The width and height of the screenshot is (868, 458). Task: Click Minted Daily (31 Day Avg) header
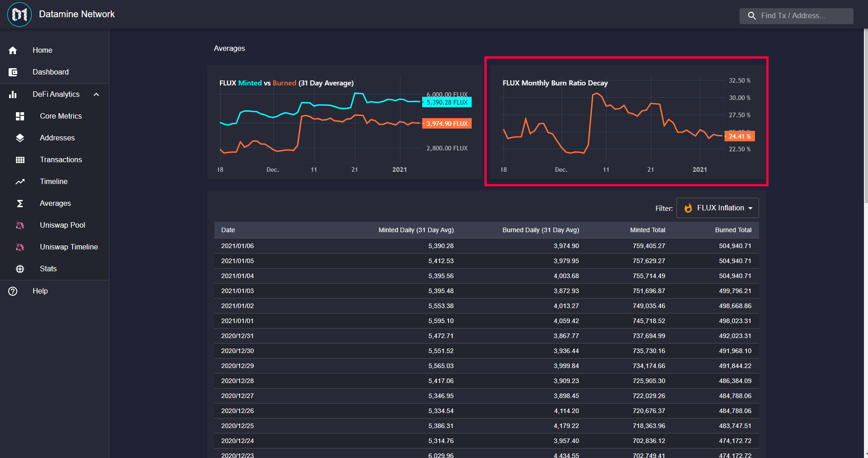(x=416, y=230)
